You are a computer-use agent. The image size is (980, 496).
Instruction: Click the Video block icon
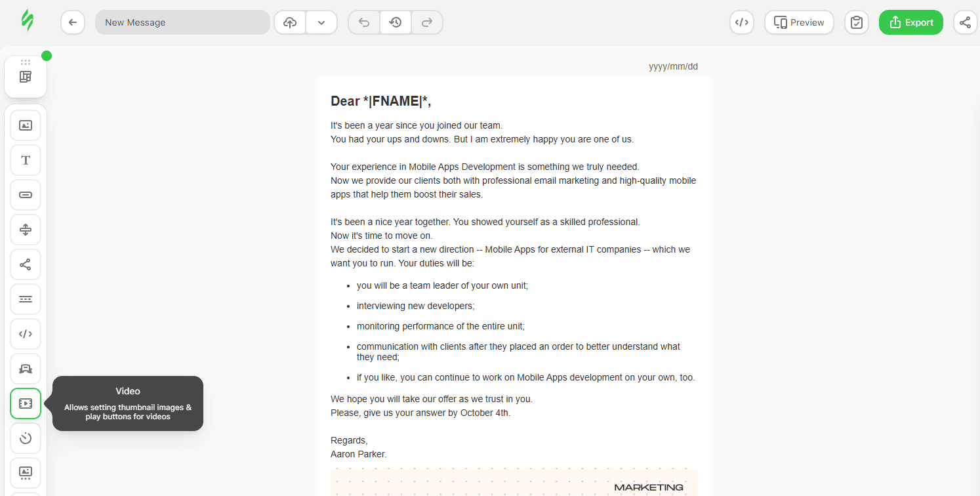26,403
